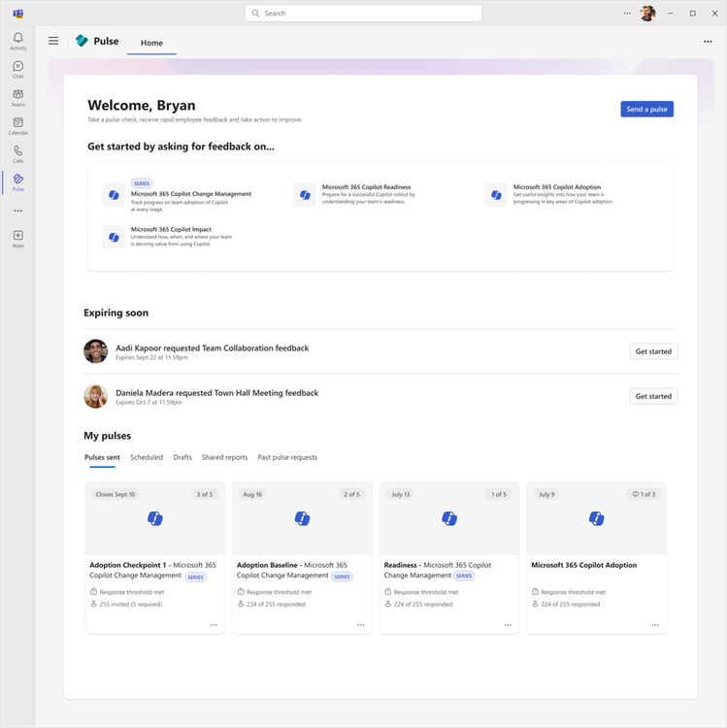Image resolution: width=727 pixels, height=728 pixels.
Task: Open Calls in the left rail
Action: pos(17,152)
